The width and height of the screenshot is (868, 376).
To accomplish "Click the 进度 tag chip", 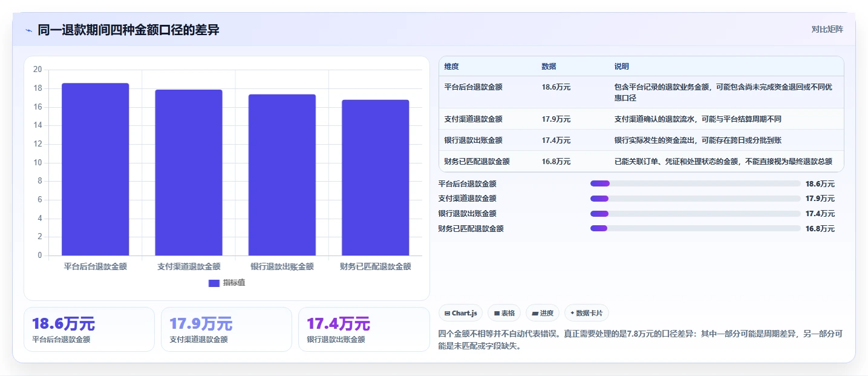I will 543,313.
